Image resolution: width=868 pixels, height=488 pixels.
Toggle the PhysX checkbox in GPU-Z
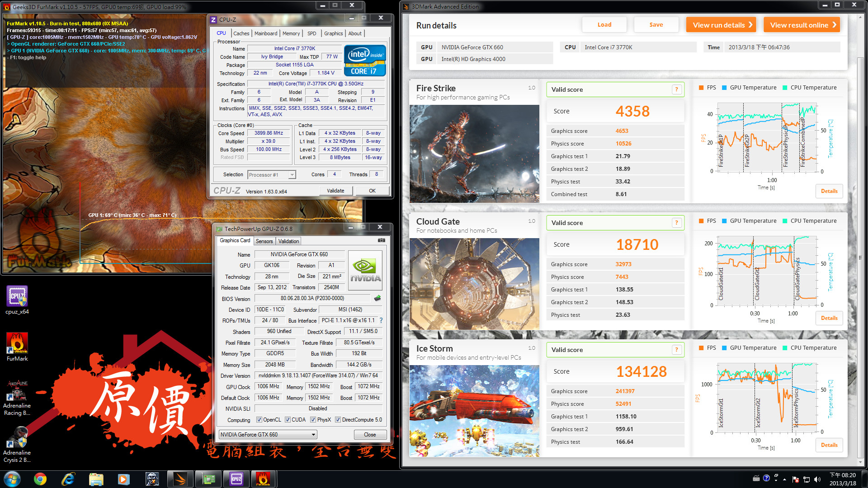point(313,420)
